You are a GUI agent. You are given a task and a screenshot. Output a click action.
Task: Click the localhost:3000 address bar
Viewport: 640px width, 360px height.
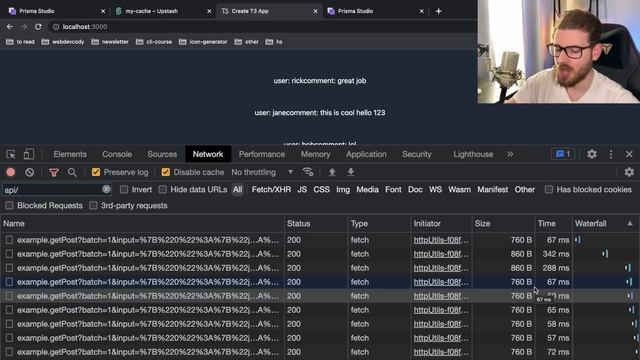tap(85, 27)
